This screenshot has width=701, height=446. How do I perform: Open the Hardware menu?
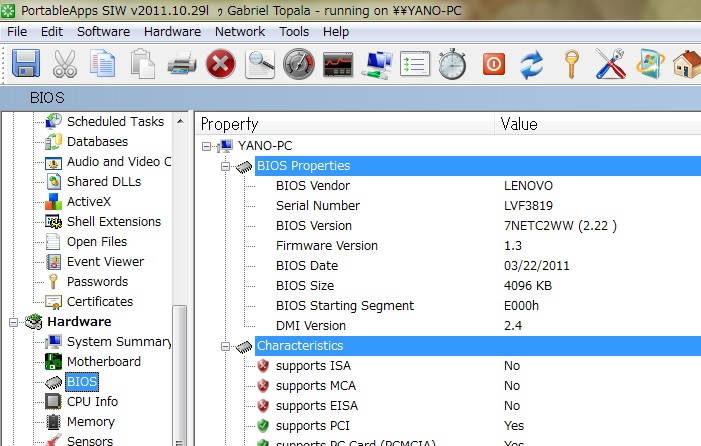tap(172, 32)
